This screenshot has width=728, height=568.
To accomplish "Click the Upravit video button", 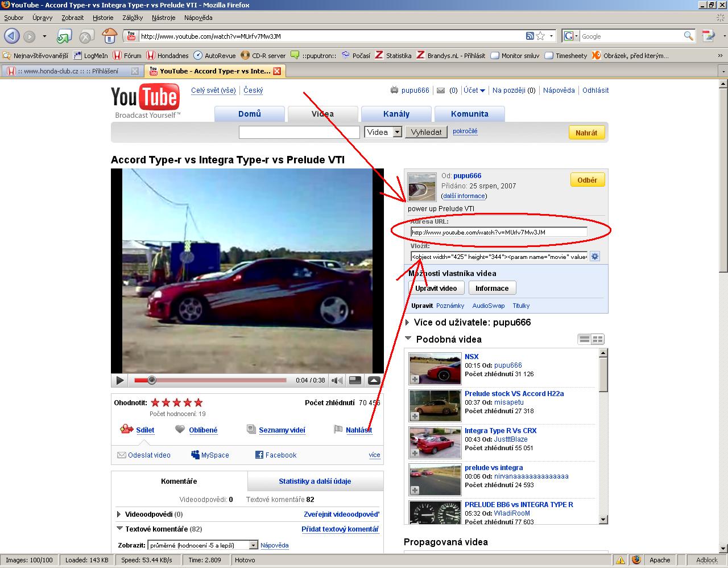I will [x=436, y=288].
